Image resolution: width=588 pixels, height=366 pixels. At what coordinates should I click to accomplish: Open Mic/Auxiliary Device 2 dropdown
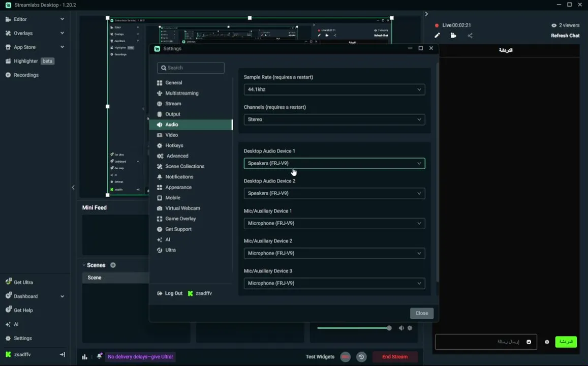pyautogui.click(x=334, y=254)
